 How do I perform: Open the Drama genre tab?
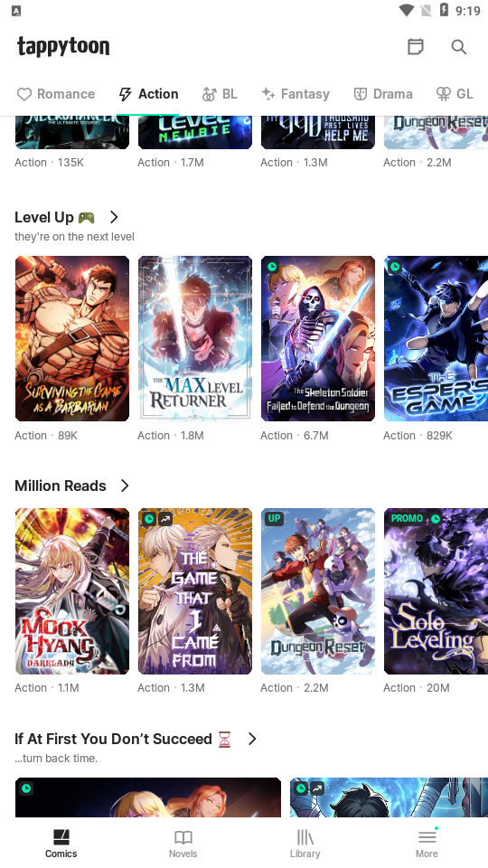click(x=383, y=94)
